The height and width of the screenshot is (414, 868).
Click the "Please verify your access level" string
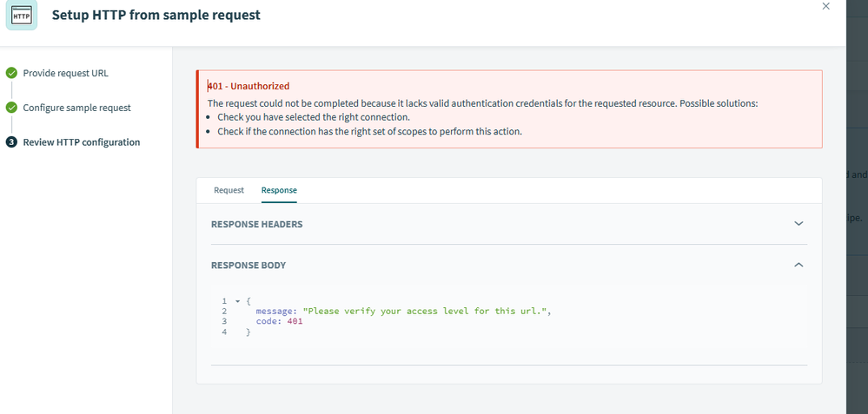[427, 312]
